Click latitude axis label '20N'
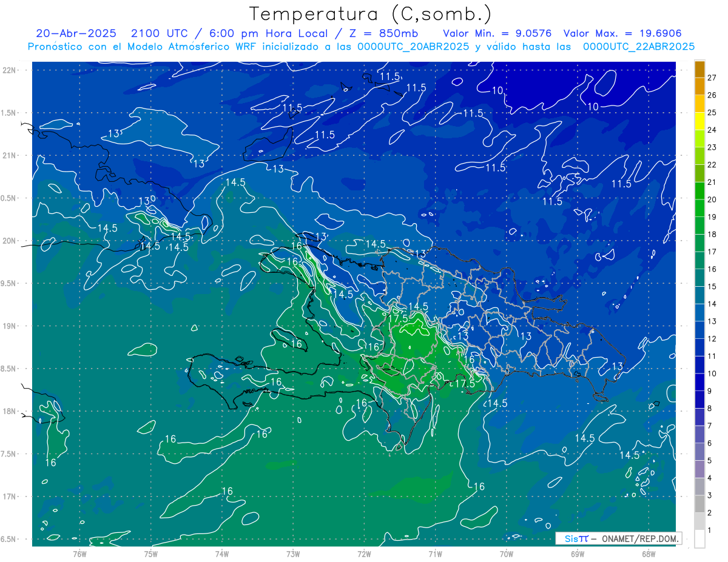Image resolution: width=728 pixels, height=562 pixels. click(9, 241)
